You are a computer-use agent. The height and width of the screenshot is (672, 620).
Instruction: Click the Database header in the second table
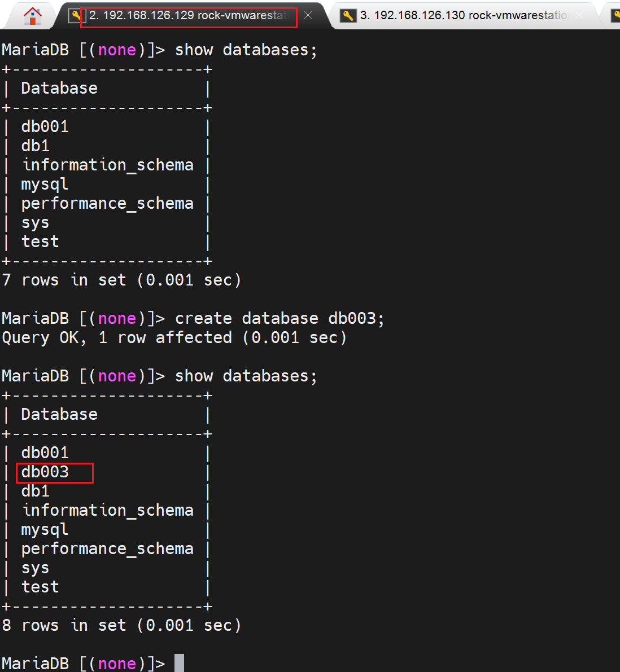click(x=59, y=414)
